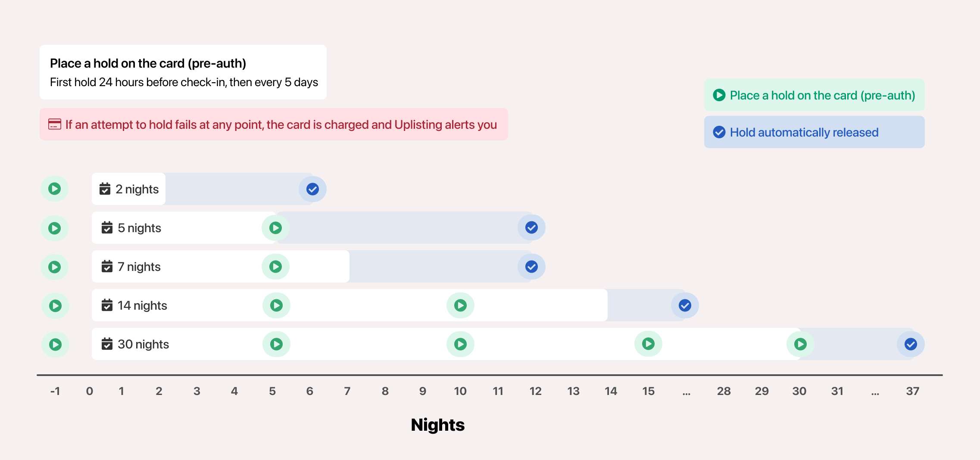Click the Place a hold on the card heading
The image size is (980, 460).
click(x=148, y=63)
